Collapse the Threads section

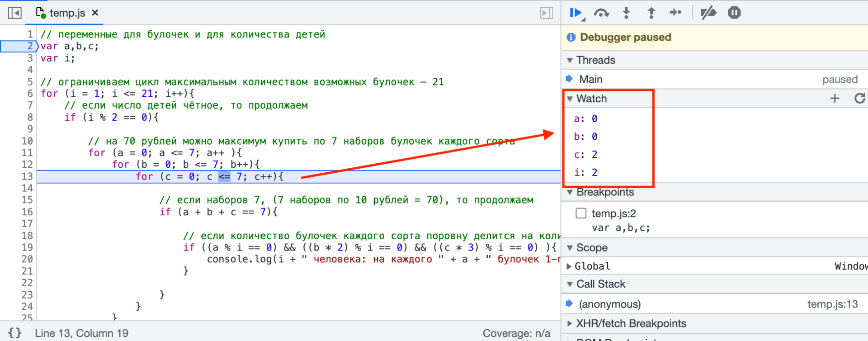570,60
